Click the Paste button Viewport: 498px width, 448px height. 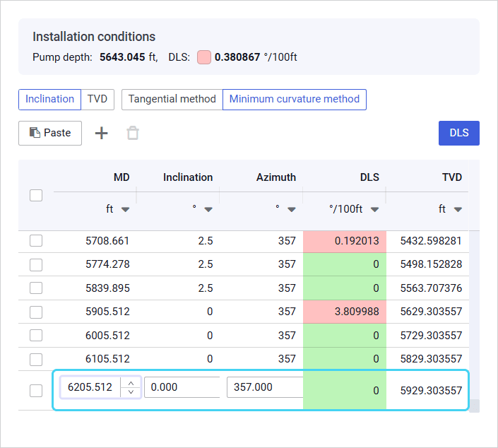point(50,133)
